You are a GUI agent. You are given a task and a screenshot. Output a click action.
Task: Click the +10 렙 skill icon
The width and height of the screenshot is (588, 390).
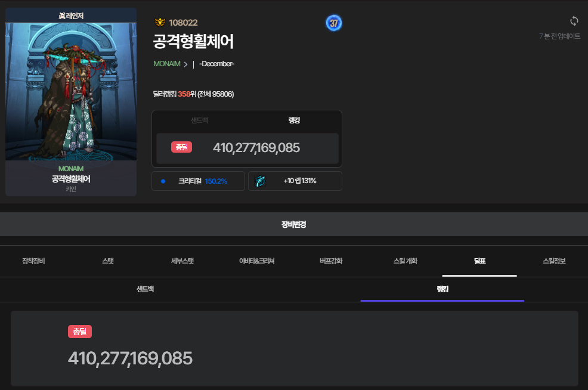click(x=260, y=181)
